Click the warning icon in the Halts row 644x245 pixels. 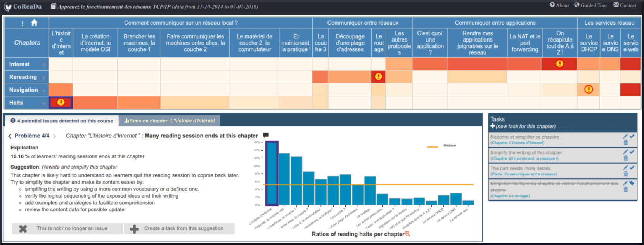pyautogui.click(x=61, y=103)
